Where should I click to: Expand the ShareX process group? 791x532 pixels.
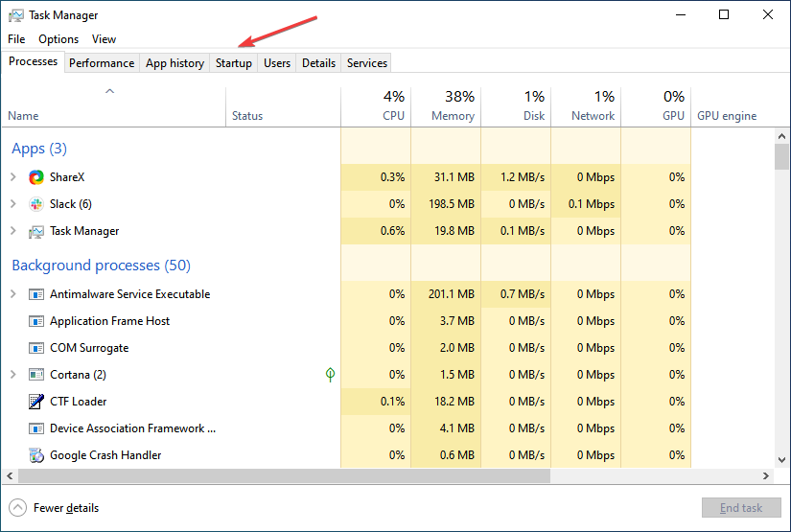pos(13,177)
